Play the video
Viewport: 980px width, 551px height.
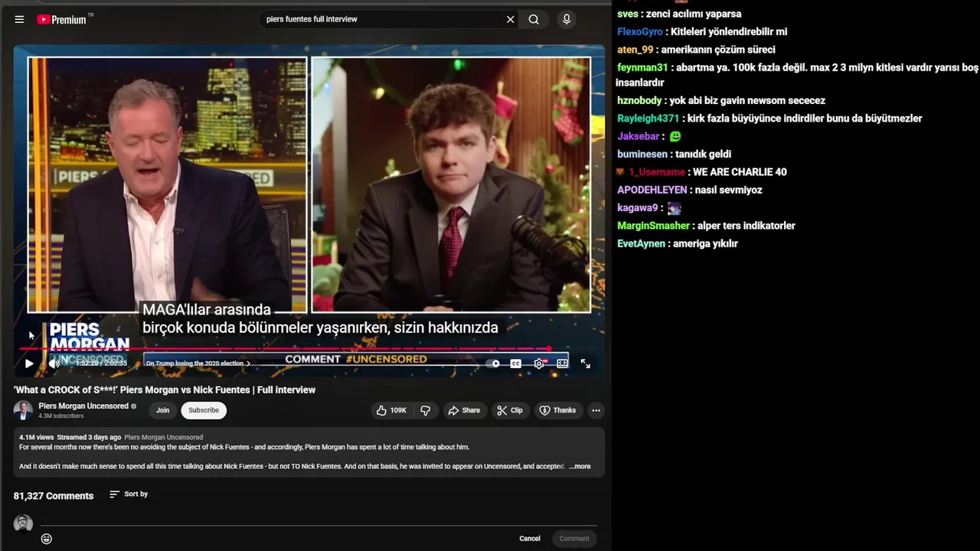tap(29, 364)
